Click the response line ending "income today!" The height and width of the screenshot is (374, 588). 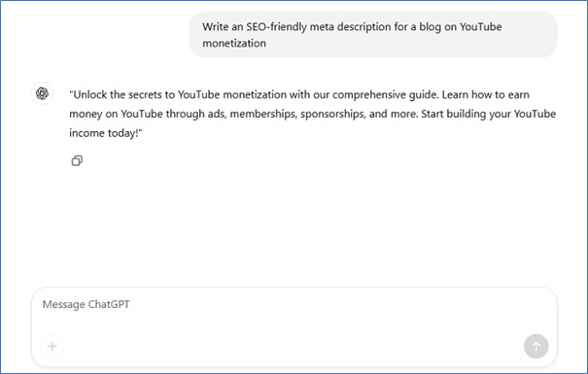tap(106, 133)
